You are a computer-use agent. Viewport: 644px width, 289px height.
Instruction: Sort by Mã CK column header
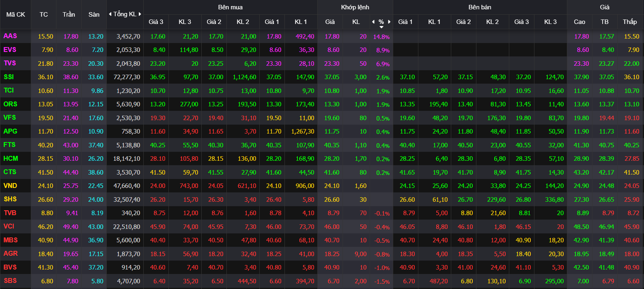pyautogui.click(x=16, y=15)
